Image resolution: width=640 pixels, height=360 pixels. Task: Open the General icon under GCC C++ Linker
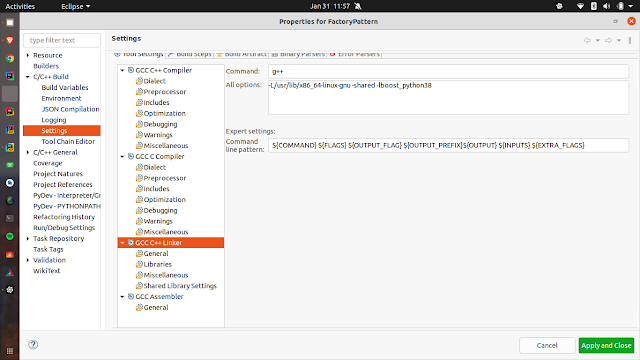[139, 253]
